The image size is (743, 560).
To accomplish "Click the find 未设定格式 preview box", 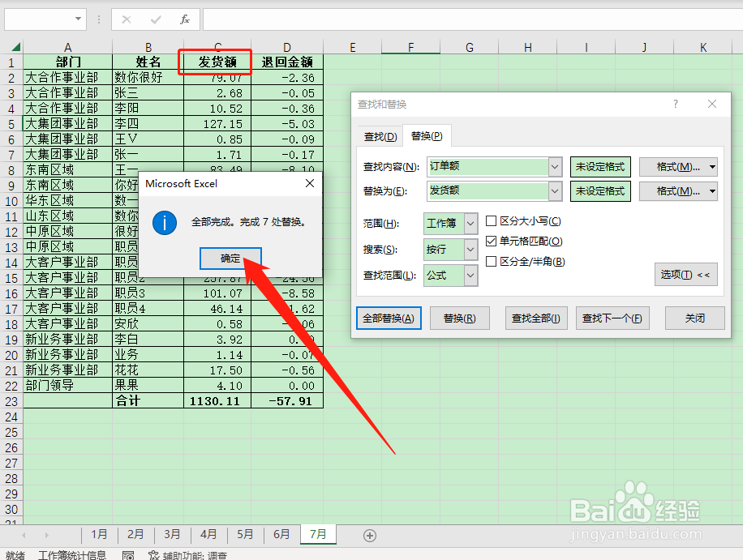I will (600, 167).
